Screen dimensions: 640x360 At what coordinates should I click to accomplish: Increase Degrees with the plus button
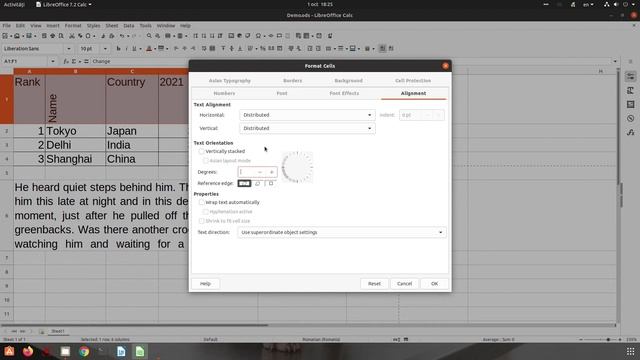pyautogui.click(x=271, y=172)
